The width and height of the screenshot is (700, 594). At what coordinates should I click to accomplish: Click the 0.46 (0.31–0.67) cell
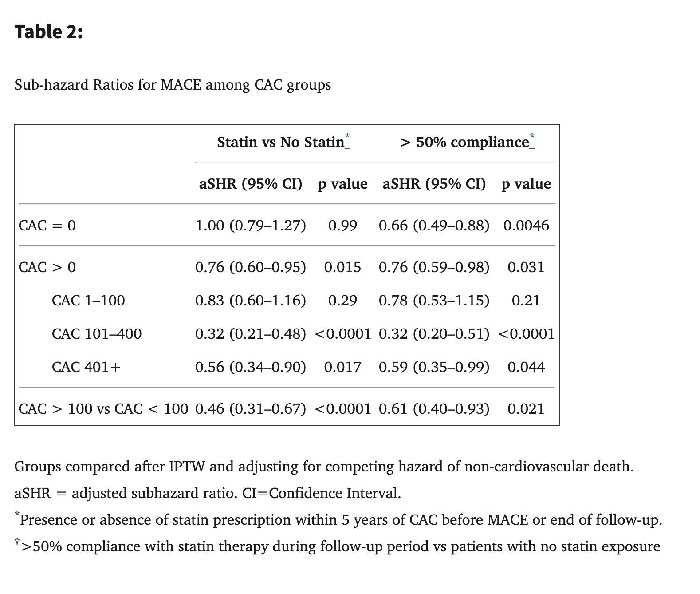[x=251, y=409]
